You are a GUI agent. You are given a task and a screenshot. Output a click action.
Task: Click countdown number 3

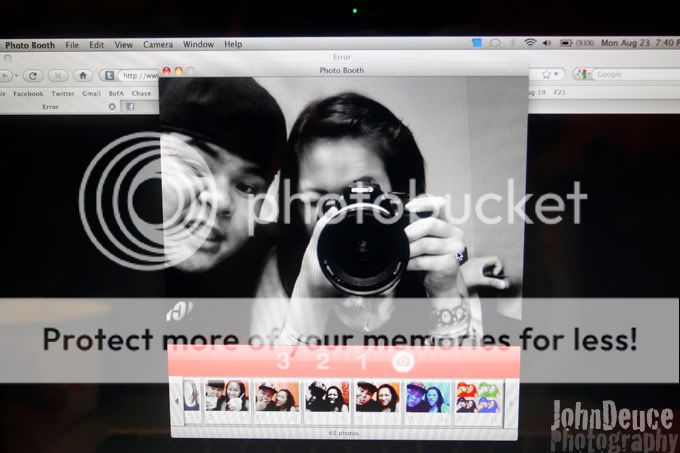283,361
